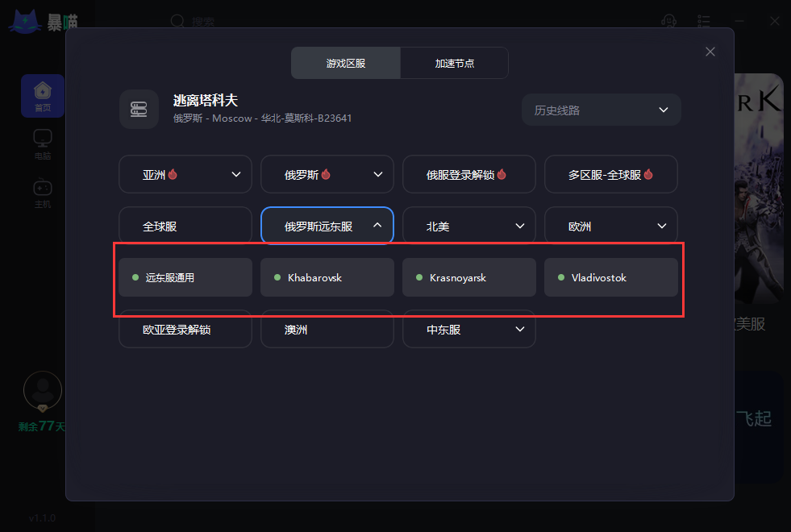Close the region selection dialog

[710, 52]
